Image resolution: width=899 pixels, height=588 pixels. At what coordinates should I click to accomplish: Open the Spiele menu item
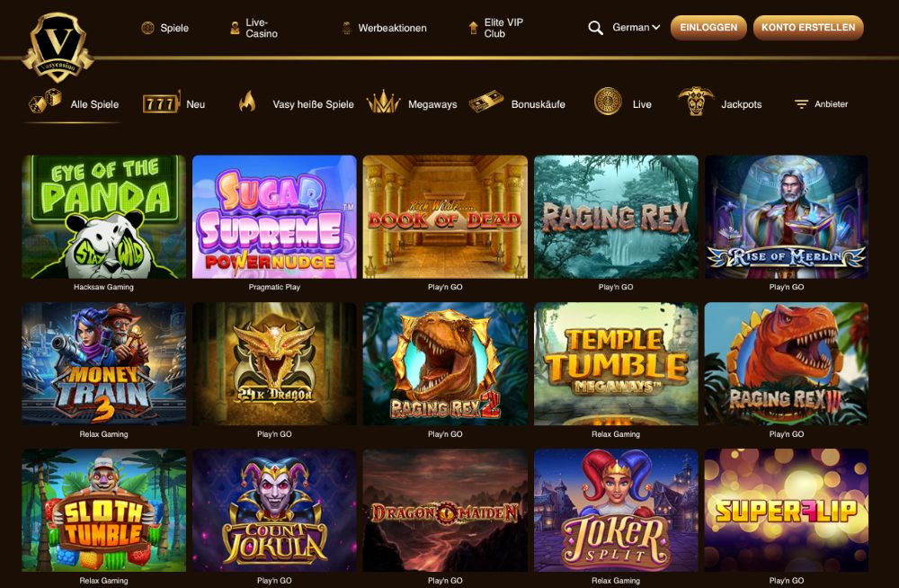(x=165, y=28)
